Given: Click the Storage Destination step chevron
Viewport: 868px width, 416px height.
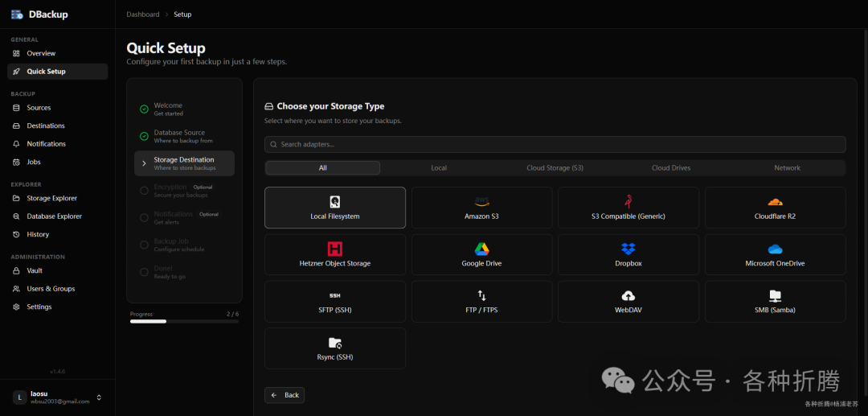Looking at the screenshot, I should (x=144, y=163).
